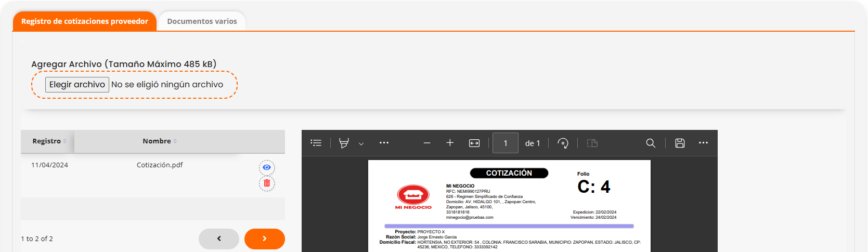Open the PDF settings ellipsis menu at right
The width and height of the screenshot is (868, 252).
(x=703, y=143)
